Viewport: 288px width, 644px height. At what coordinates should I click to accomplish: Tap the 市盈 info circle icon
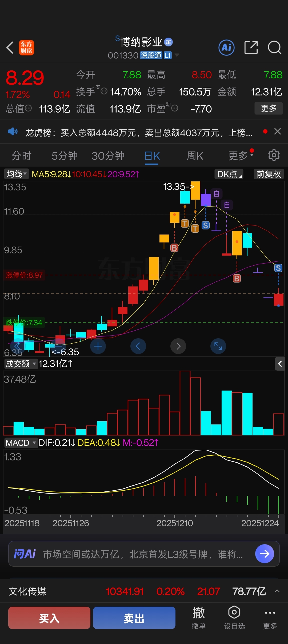tap(175, 108)
